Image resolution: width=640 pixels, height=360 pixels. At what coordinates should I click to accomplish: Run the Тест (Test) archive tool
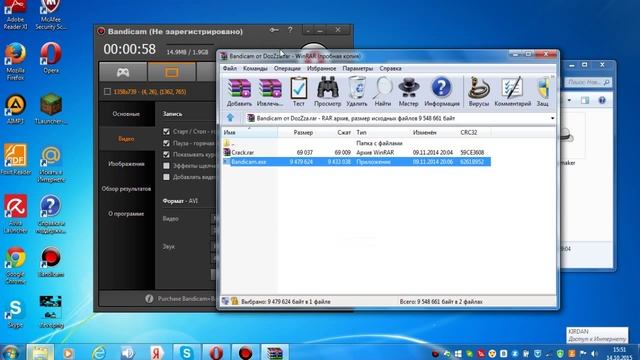click(x=298, y=92)
